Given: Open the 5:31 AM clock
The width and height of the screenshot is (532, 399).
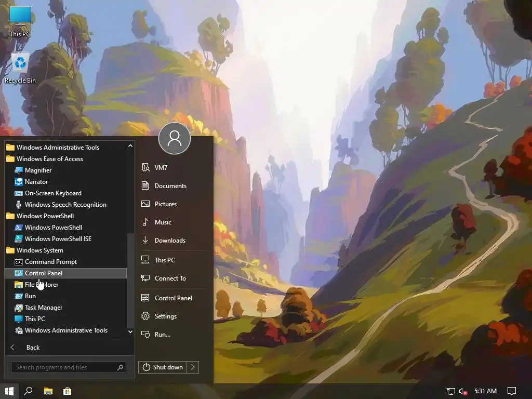Looking at the screenshot, I should pyautogui.click(x=485, y=391).
